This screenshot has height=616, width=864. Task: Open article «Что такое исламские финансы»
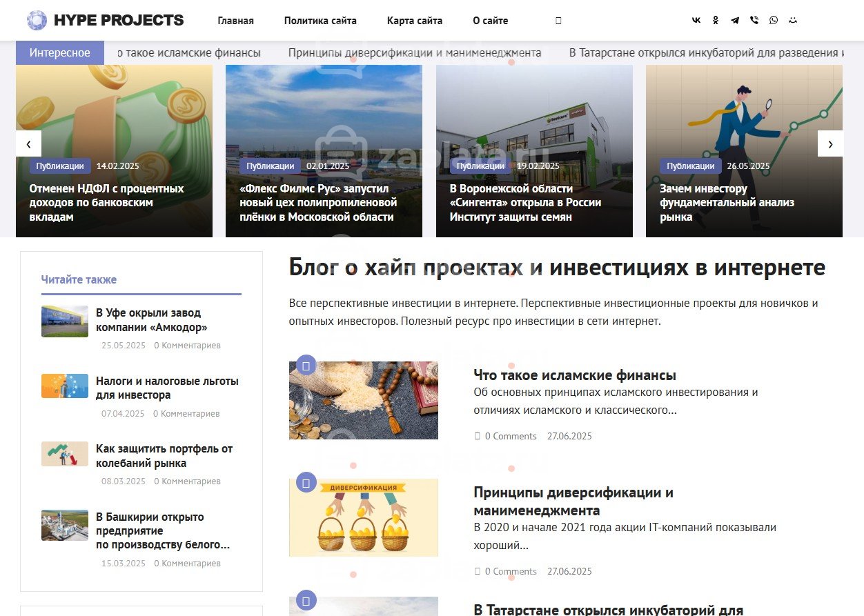coord(575,375)
